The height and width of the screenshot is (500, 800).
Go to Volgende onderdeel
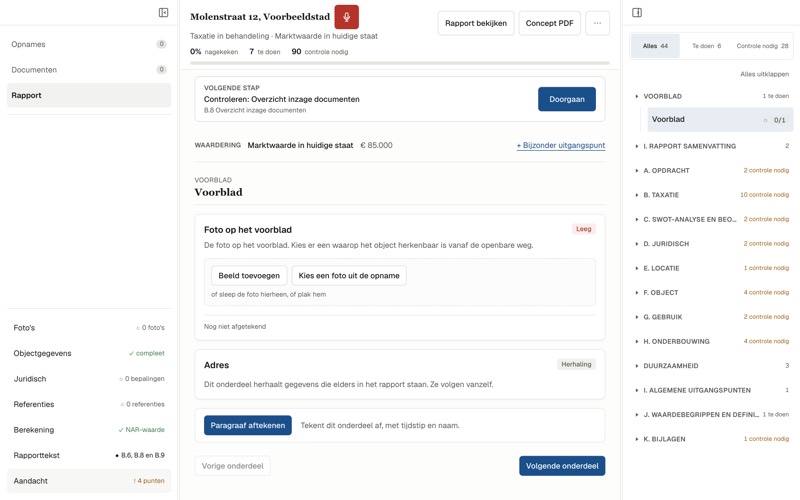[562, 466]
